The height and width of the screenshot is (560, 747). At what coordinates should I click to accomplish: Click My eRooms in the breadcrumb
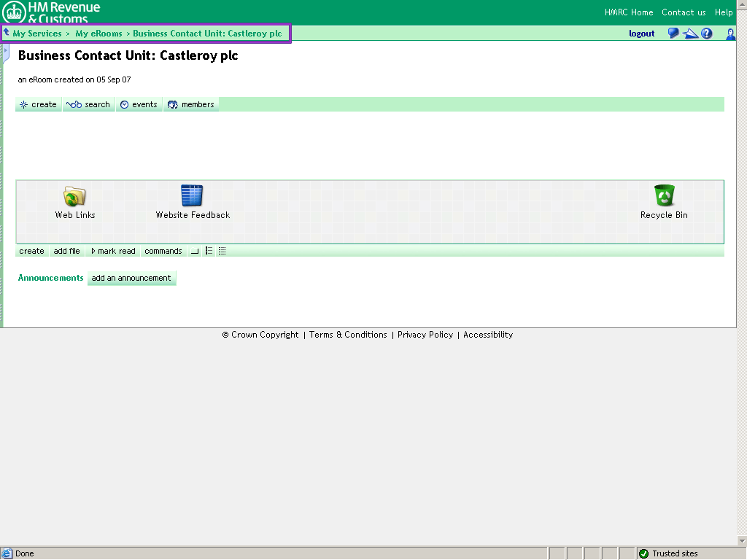[98, 34]
